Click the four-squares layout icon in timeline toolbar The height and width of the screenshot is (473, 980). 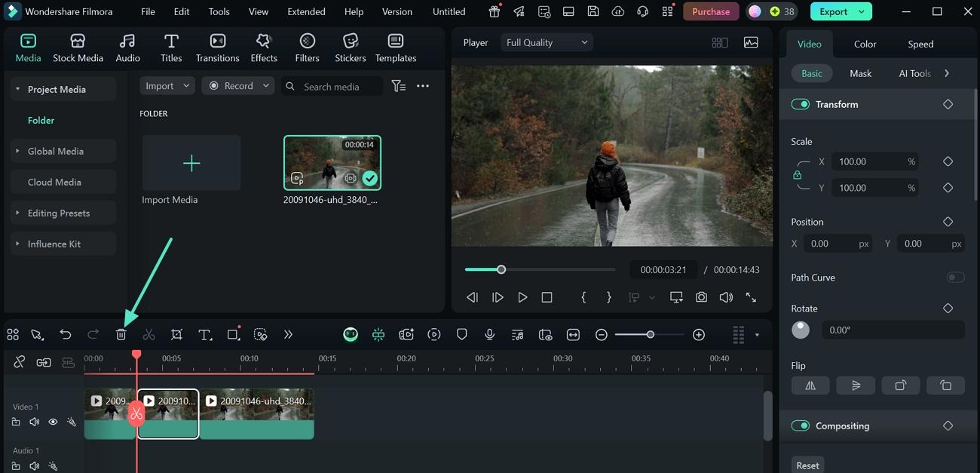point(12,334)
